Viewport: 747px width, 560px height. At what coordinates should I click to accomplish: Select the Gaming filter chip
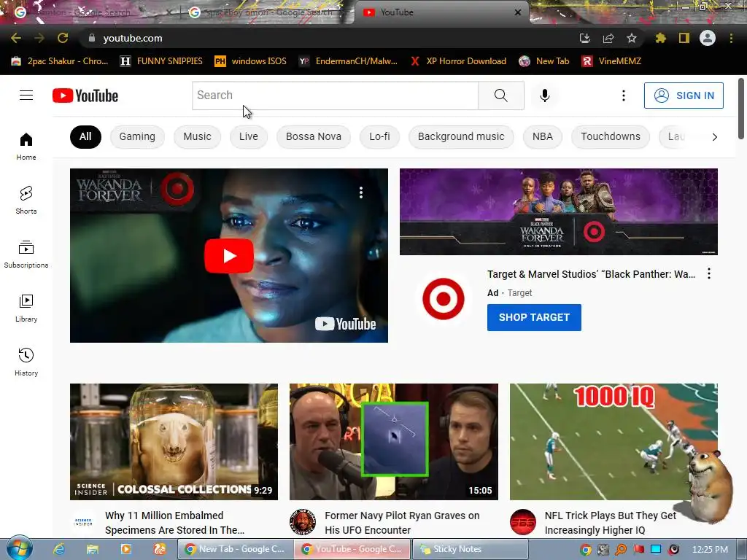point(137,136)
